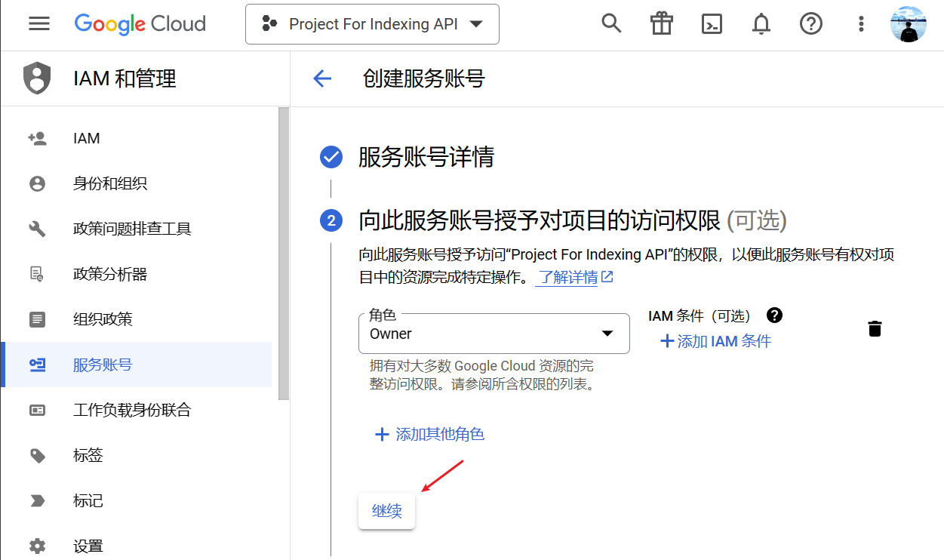This screenshot has height=560, width=944.
Task: Open the three-dot more options menu
Action: point(860,23)
